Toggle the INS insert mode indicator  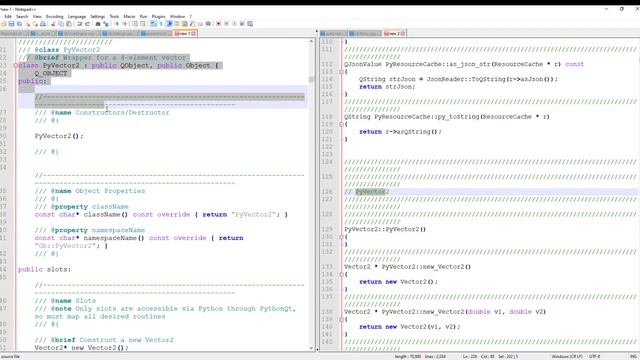pyautogui.click(x=633, y=356)
